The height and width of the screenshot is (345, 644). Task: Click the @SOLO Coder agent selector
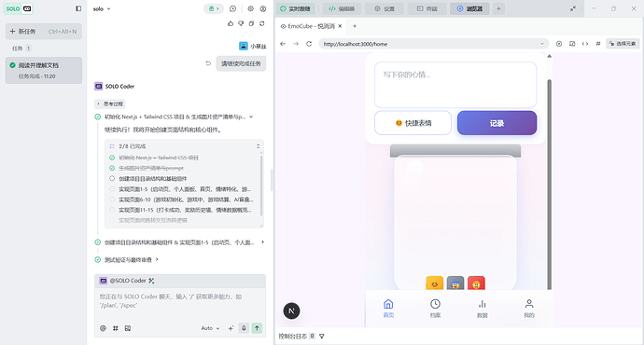pyautogui.click(x=123, y=281)
